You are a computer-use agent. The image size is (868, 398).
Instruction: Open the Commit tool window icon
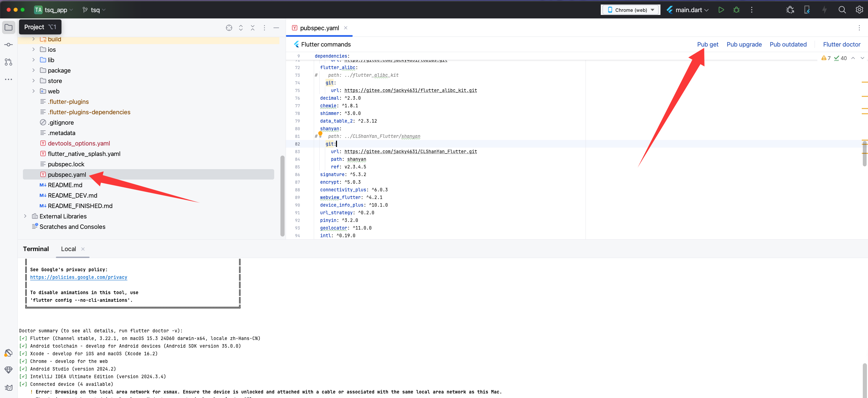pos(8,45)
